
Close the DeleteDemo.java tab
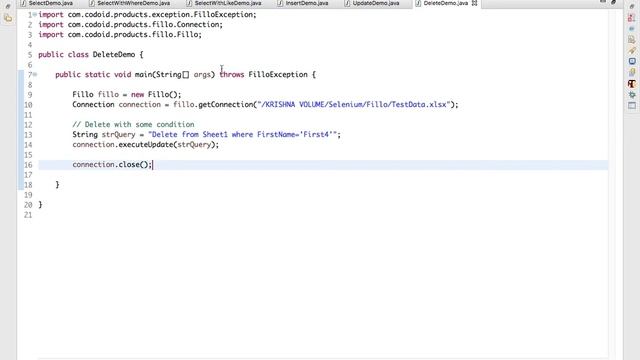[474, 3]
